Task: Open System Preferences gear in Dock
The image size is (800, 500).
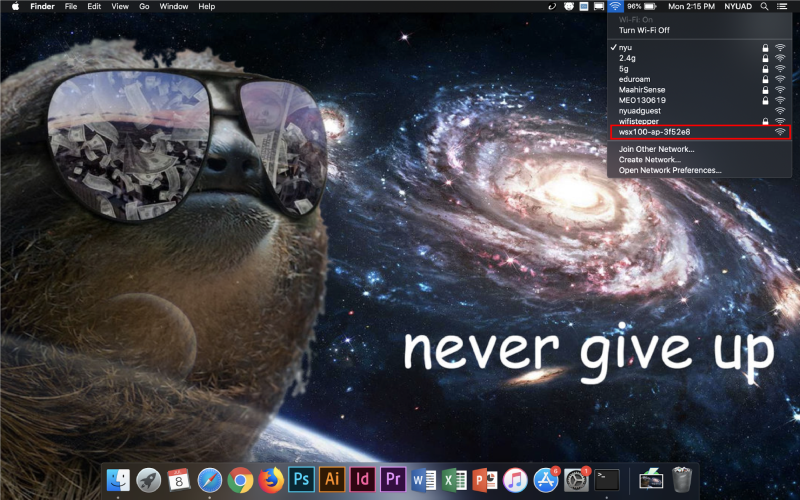Action: 577,480
